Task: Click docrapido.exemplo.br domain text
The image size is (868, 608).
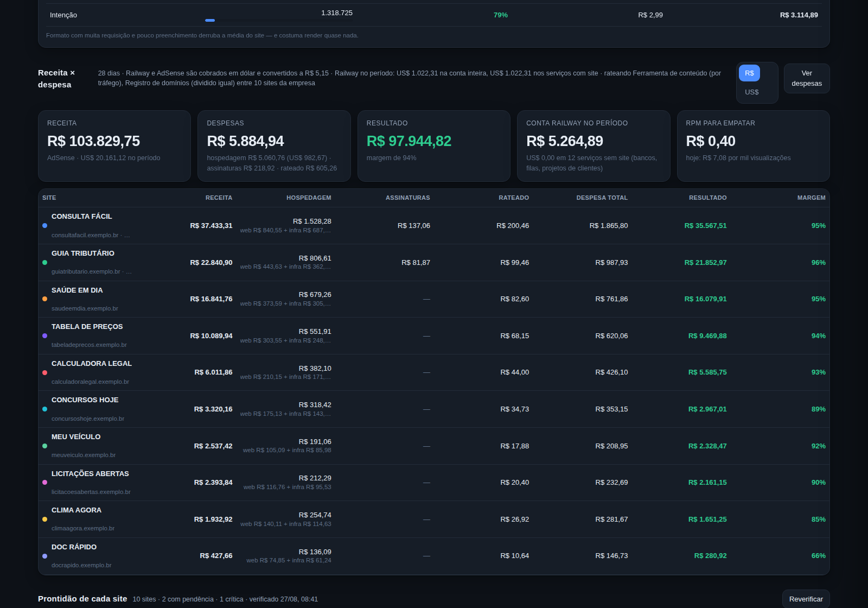Action: pos(81,565)
